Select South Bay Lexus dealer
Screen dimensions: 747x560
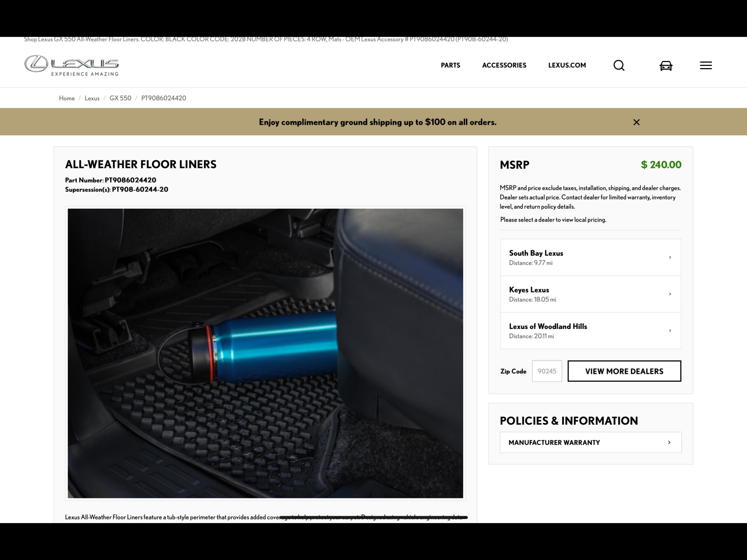coord(591,257)
